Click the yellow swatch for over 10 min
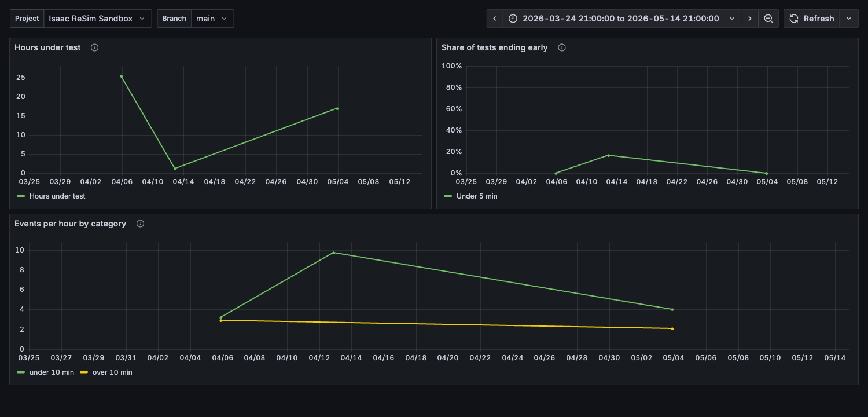This screenshot has height=417, width=868. click(84, 372)
